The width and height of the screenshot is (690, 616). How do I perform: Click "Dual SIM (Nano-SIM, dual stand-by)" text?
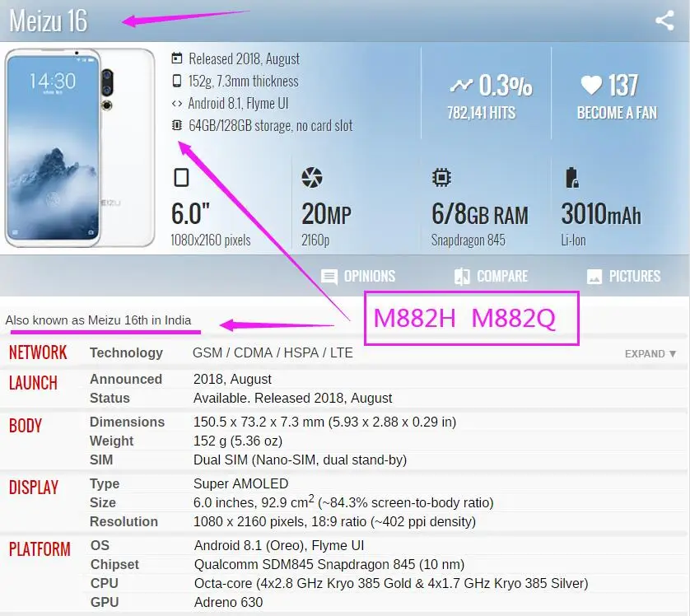(300, 460)
